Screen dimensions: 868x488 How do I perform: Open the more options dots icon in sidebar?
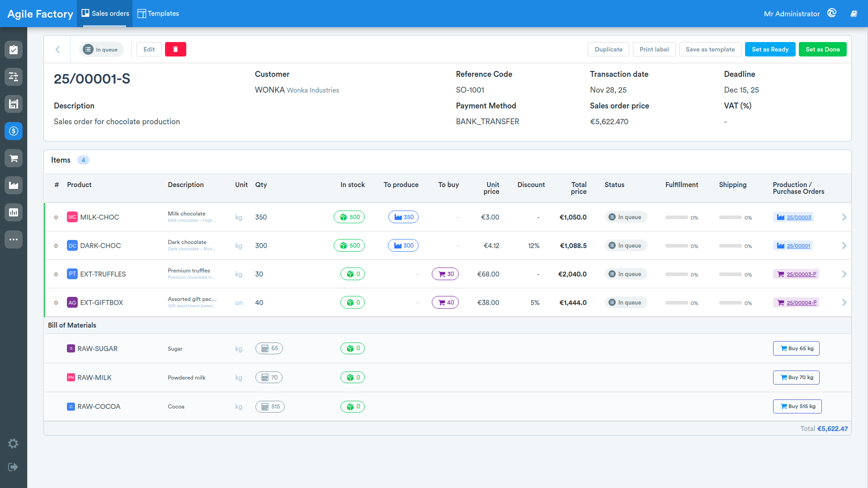tap(14, 239)
